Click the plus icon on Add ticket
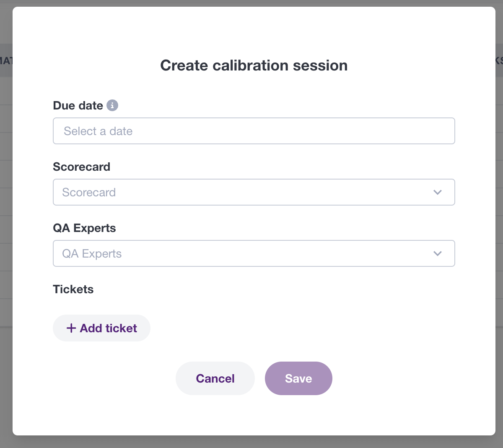This screenshot has height=448, width=503. click(71, 328)
